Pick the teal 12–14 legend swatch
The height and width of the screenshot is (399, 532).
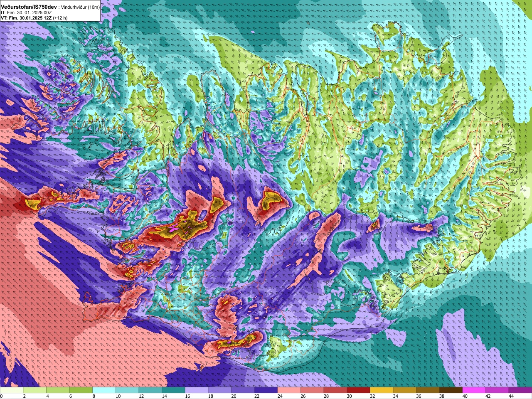tap(150, 390)
